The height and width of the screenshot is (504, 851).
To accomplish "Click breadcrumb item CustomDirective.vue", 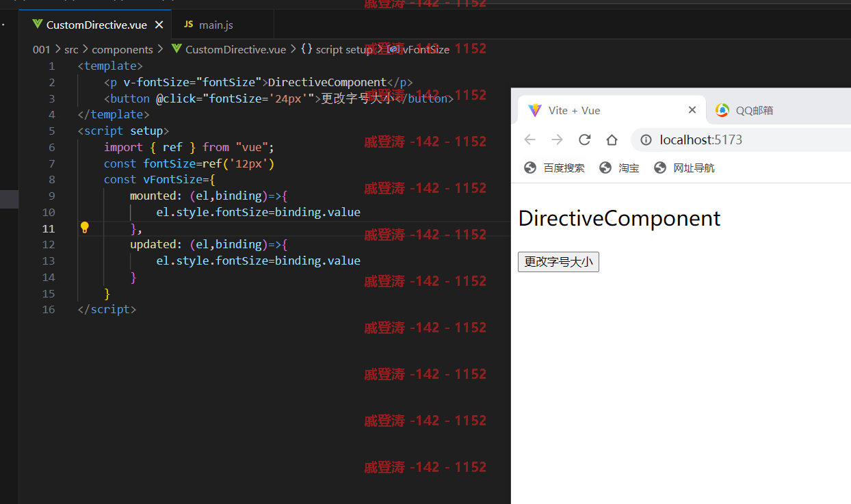I will (x=235, y=49).
